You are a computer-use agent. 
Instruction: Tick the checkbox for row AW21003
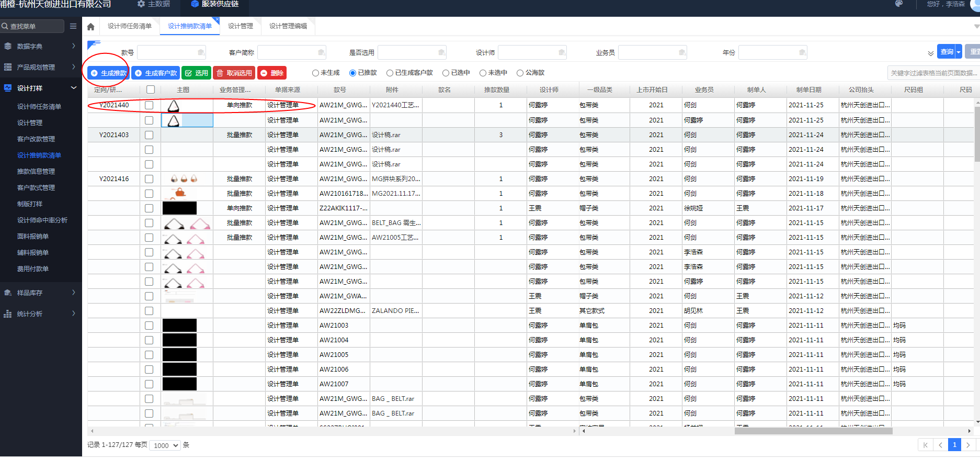click(149, 326)
